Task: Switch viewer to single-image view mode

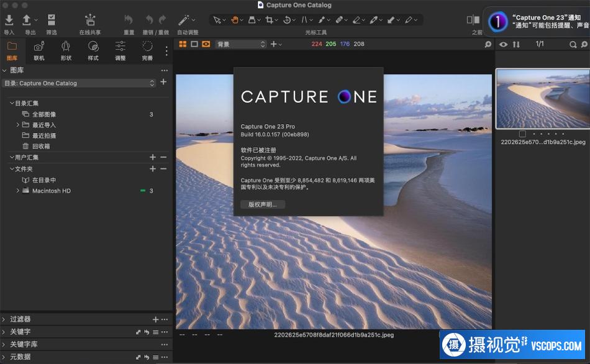Action: click(194, 44)
